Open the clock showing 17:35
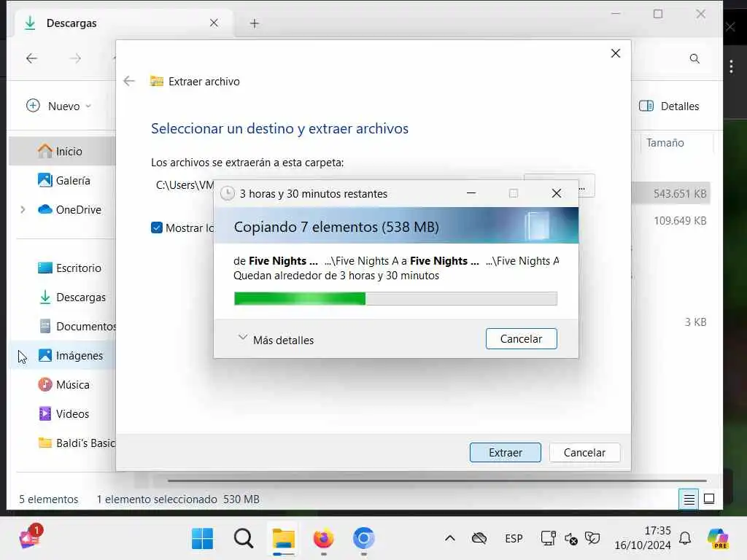747x560 pixels. (642, 537)
